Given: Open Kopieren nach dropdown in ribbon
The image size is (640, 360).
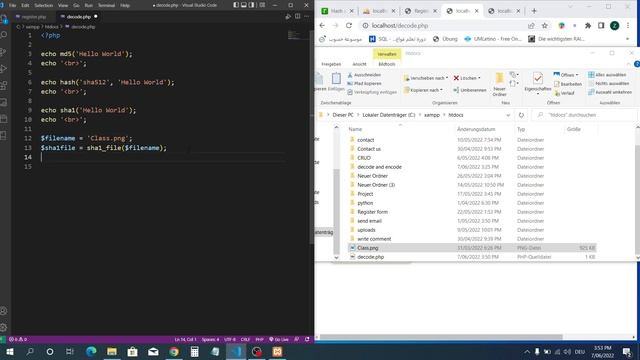Looking at the screenshot, I should [423, 90].
